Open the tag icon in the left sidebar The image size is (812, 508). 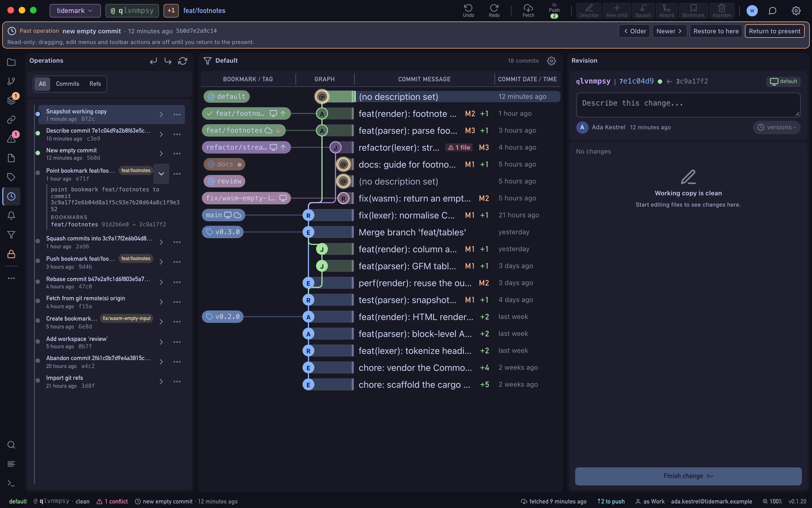click(11, 177)
